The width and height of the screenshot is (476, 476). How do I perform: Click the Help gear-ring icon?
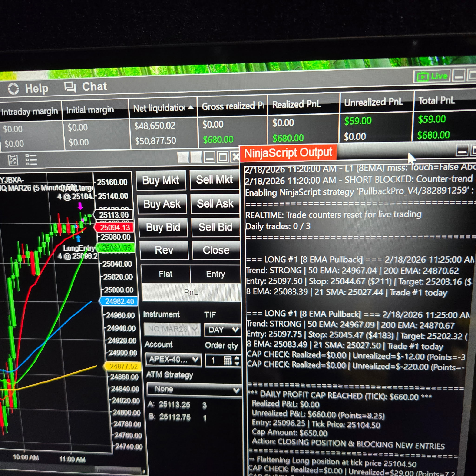pos(13,89)
